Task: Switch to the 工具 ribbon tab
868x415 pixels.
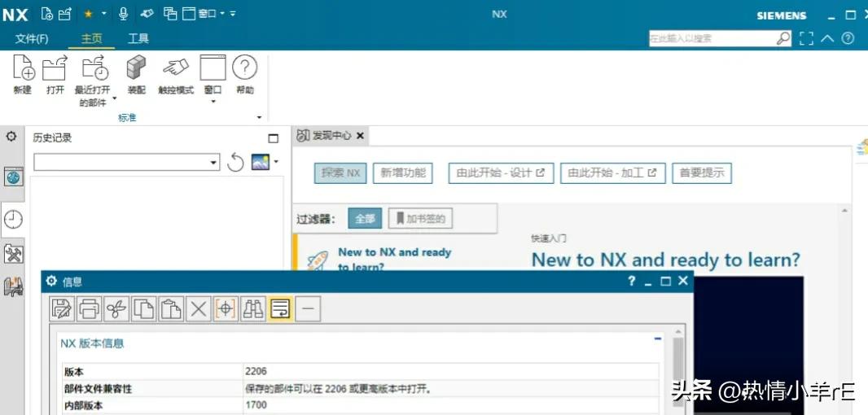Action: pos(138,39)
